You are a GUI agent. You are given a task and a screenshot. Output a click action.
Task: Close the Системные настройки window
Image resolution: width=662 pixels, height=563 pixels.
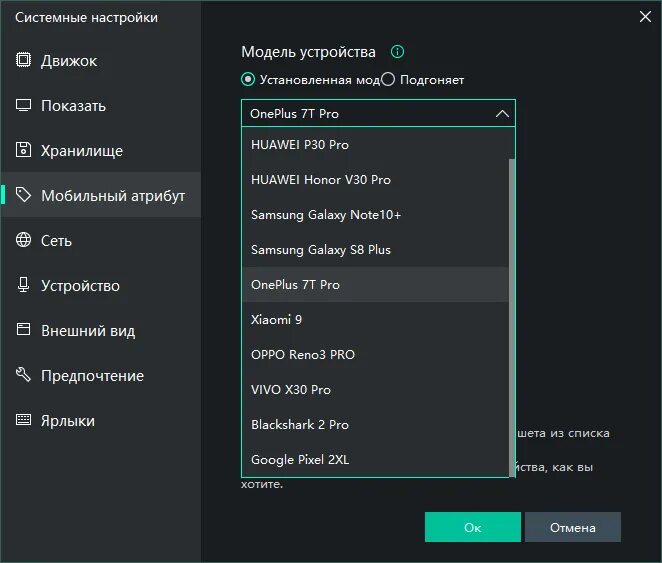(x=644, y=15)
